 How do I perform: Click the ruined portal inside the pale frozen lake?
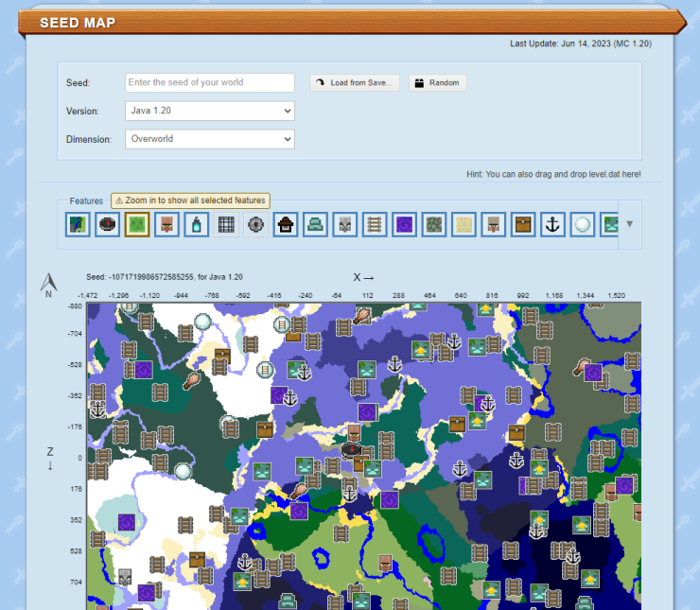pos(127,522)
